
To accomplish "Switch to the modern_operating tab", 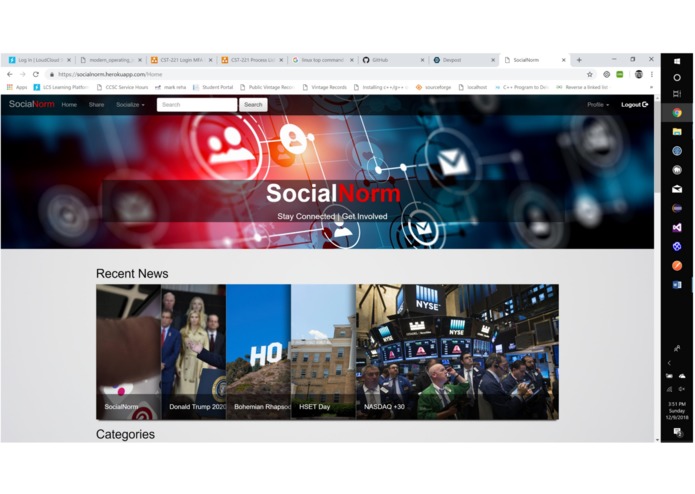I will click(x=110, y=60).
